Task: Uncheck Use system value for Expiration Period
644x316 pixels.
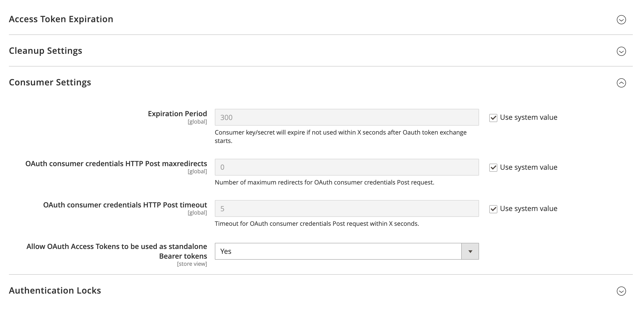Action: click(493, 118)
